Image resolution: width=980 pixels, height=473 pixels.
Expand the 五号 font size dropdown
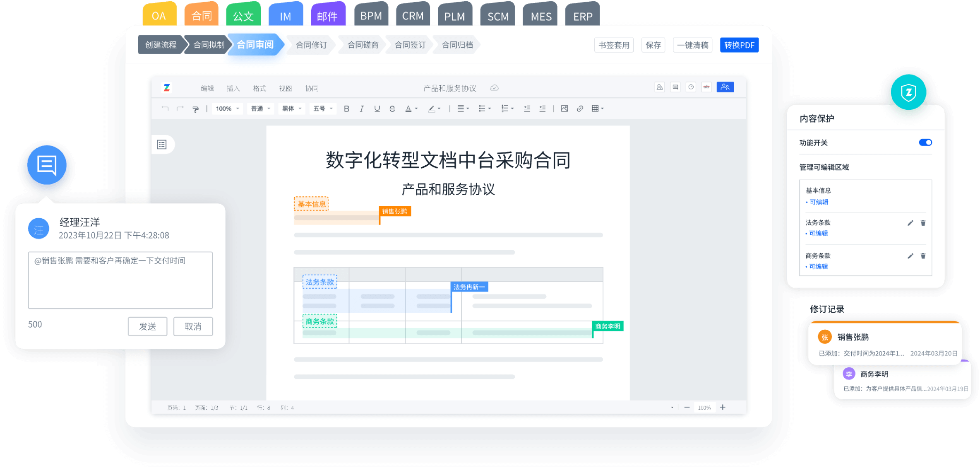[x=323, y=109]
